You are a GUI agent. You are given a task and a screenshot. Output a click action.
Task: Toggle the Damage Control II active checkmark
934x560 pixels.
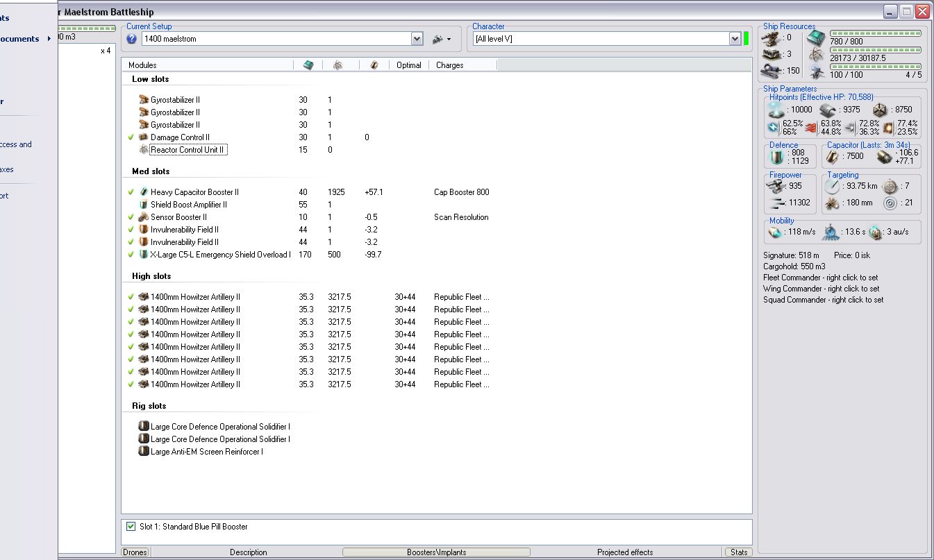[131, 137]
